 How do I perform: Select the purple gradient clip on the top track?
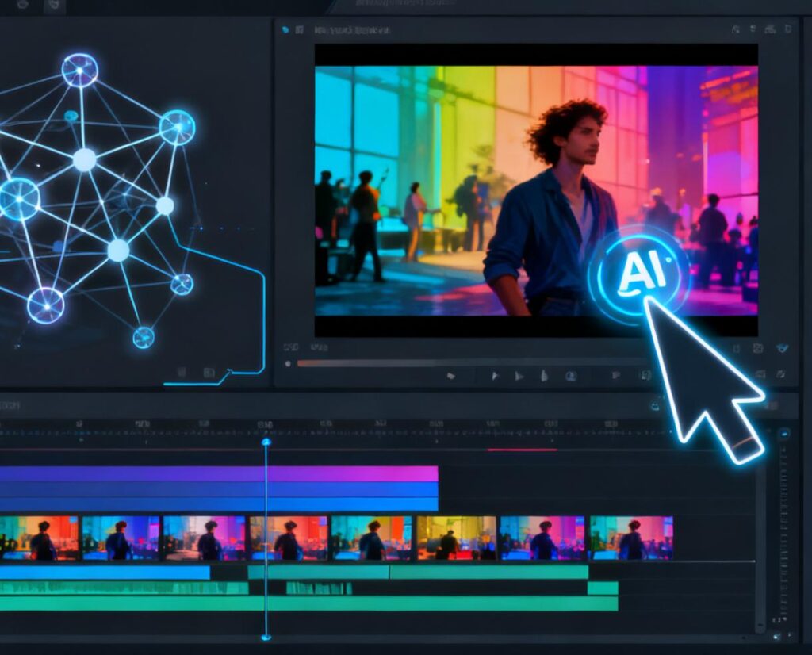coord(218,473)
